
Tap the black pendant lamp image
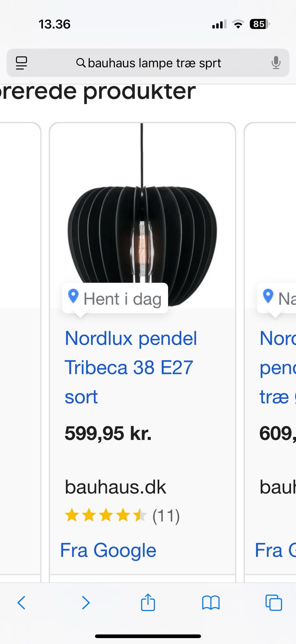pyautogui.click(x=142, y=235)
